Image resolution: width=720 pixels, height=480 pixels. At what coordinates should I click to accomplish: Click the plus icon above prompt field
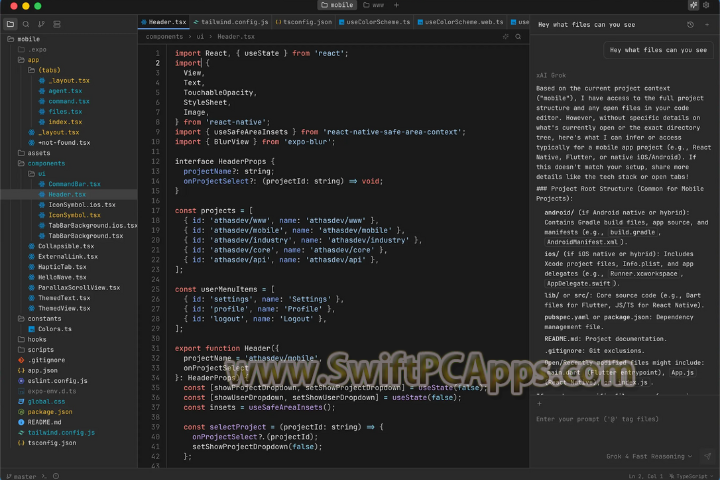(x=540, y=403)
